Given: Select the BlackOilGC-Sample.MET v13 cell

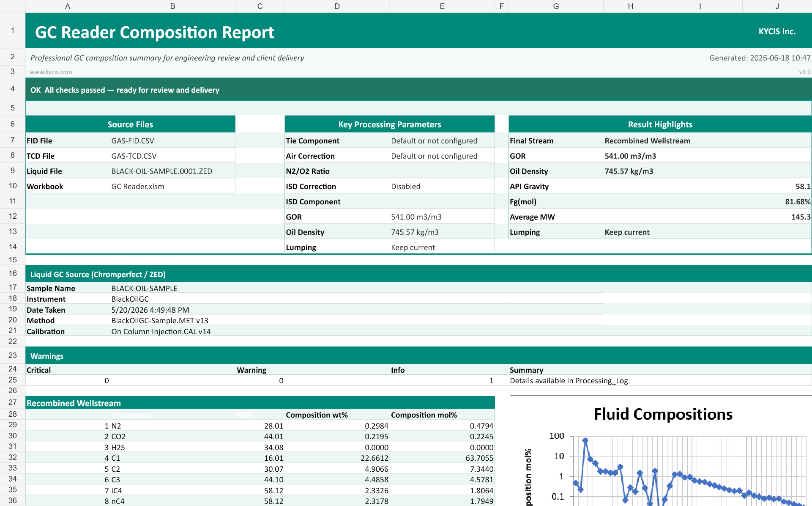Looking at the screenshot, I should 160,321.
